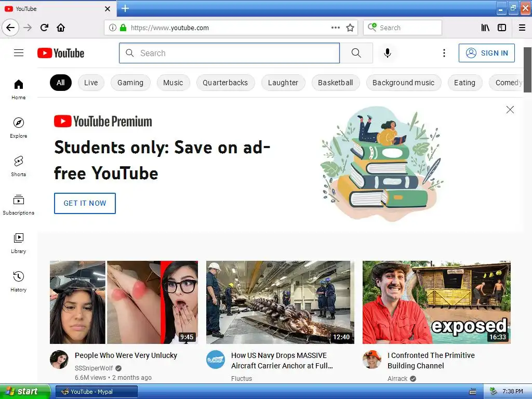Click the page vertical scrollbar thumb
Viewport: 532px width, 399px height.
tap(528, 70)
